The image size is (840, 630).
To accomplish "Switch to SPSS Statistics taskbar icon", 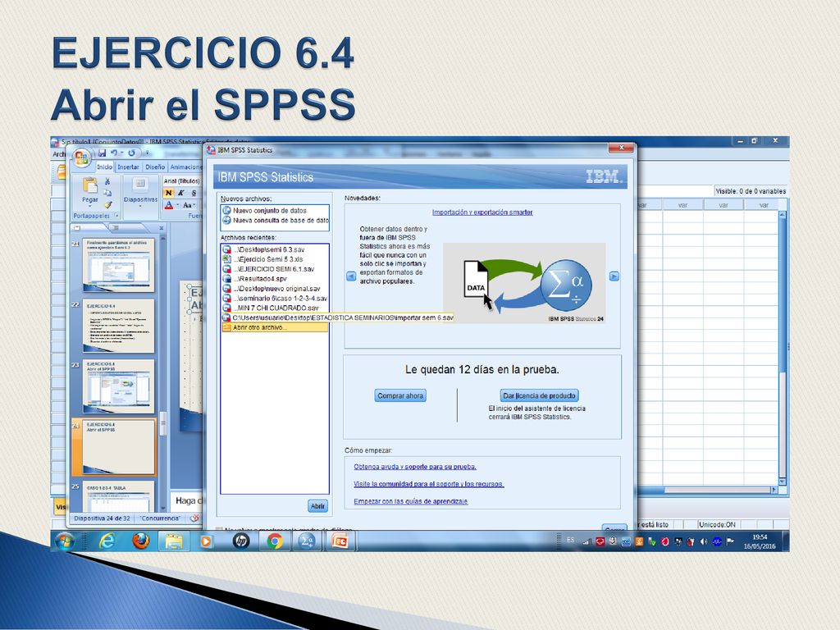I will (x=307, y=541).
